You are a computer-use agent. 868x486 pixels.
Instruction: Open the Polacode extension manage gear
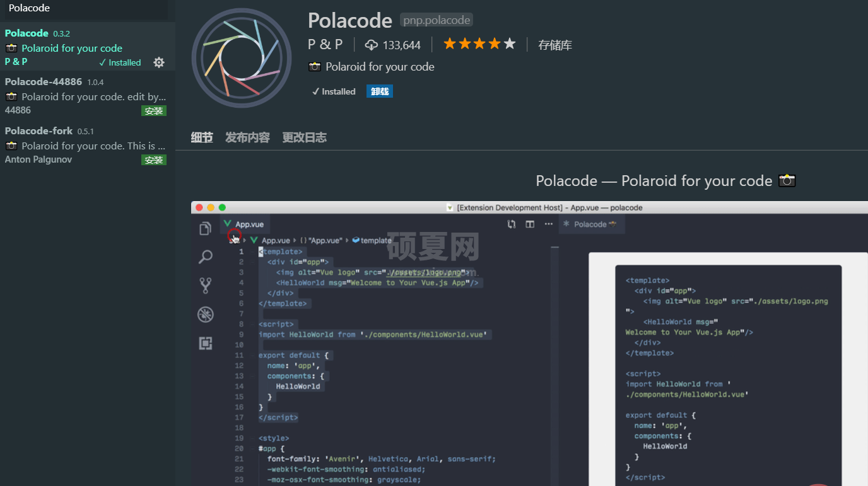tap(159, 62)
